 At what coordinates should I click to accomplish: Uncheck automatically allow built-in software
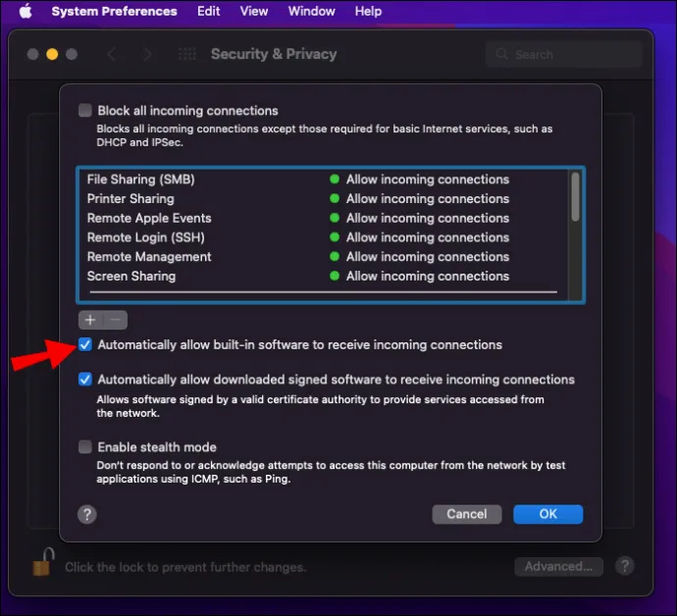[x=85, y=344]
